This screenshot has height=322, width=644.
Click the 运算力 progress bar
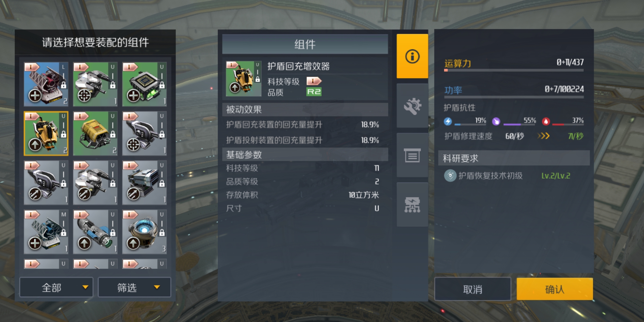(x=514, y=70)
